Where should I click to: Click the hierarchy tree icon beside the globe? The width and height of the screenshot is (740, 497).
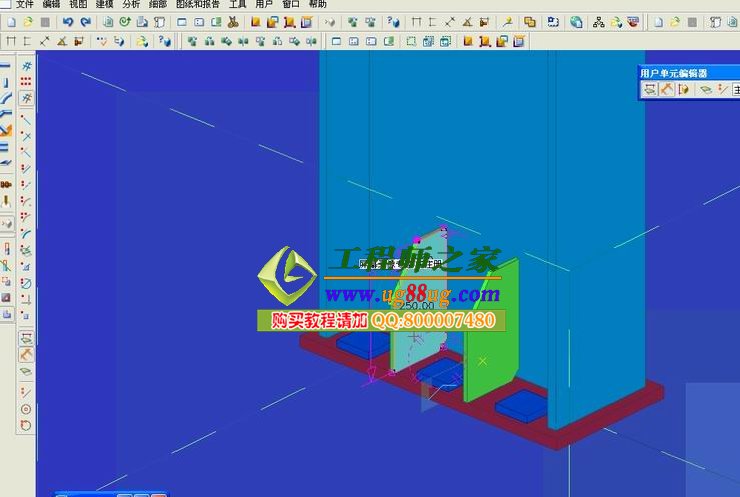(599, 21)
